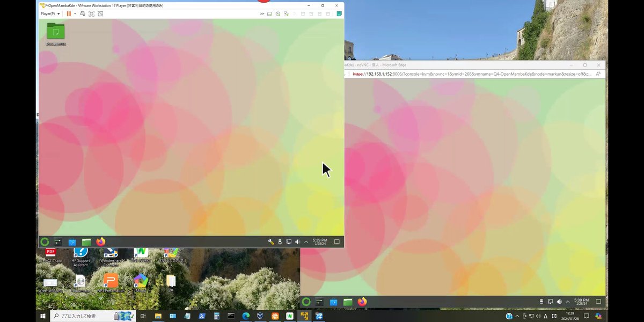Open PowerShell from the Windows taskbar
The image size is (644, 322).
(202, 316)
